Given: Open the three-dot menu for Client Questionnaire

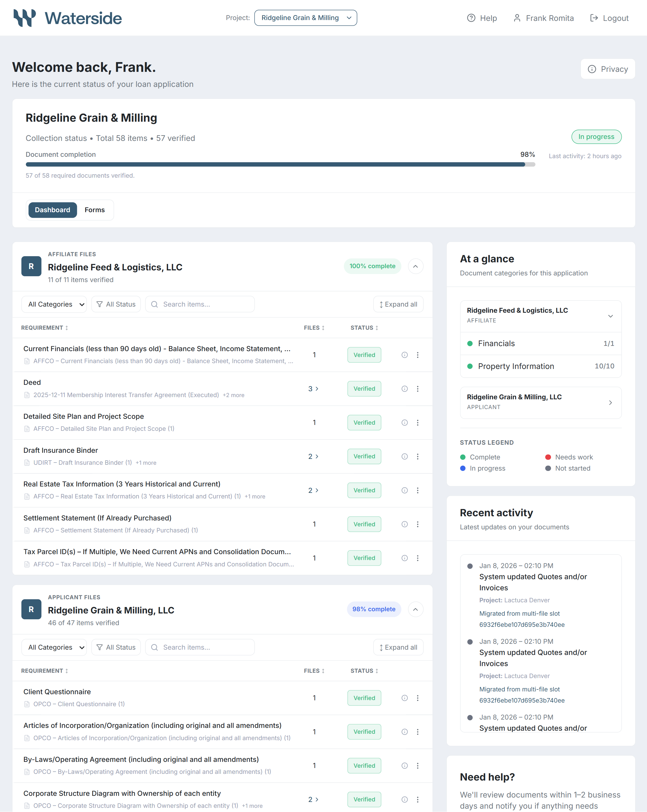Looking at the screenshot, I should (x=418, y=698).
